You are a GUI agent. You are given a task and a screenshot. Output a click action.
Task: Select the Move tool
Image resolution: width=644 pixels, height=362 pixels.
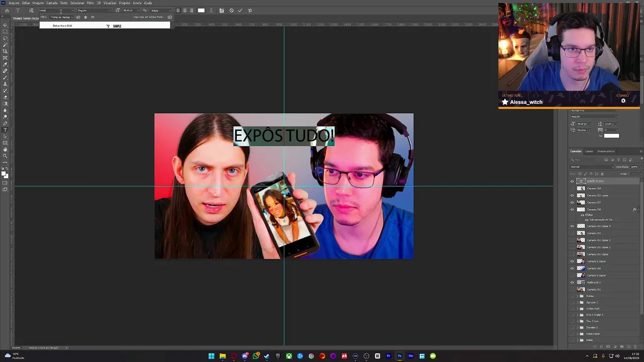[x=6, y=25]
